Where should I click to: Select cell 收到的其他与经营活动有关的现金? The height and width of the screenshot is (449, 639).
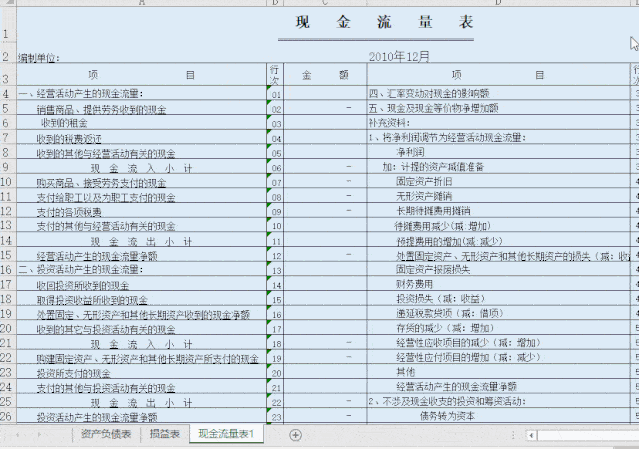(x=141, y=152)
